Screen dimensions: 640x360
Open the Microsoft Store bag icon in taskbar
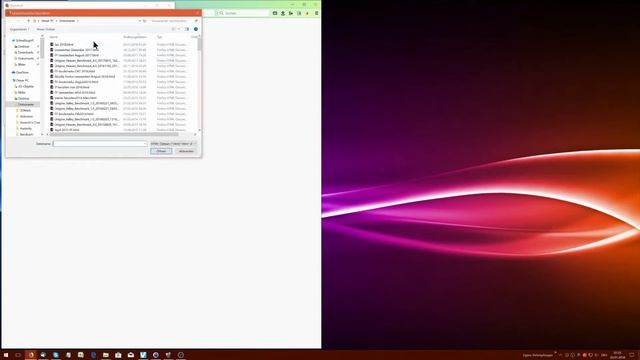point(118,355)
